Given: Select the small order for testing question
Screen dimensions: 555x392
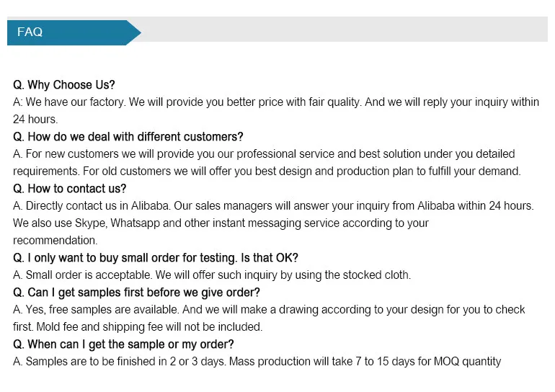Looking at the screenshot, I should 156,258.
